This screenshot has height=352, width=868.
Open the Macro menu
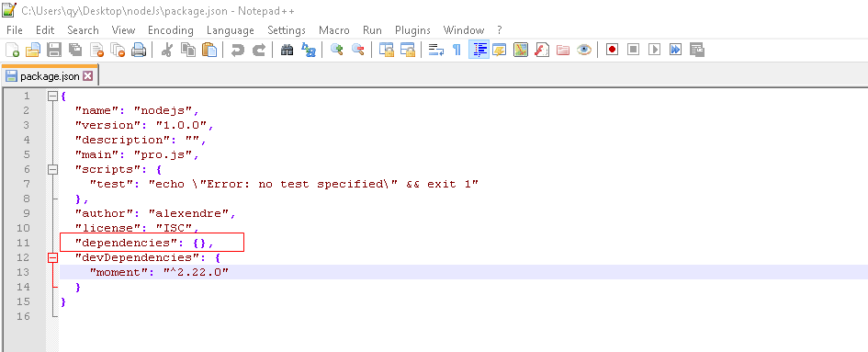coord(333,30)
